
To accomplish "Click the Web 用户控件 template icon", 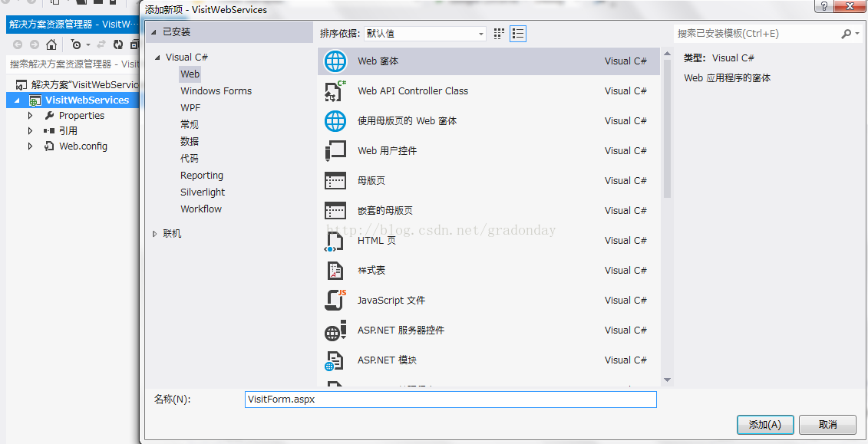I will pos(335,151).
